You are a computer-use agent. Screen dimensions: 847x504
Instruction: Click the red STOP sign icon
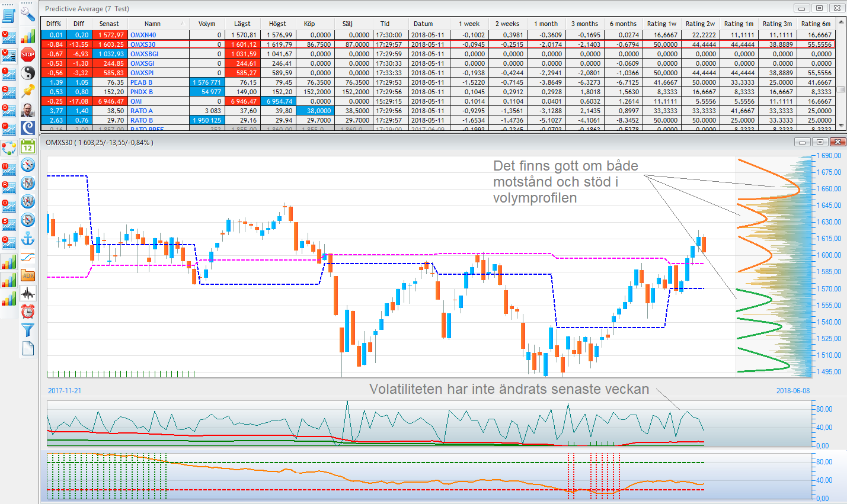point(28,54)
